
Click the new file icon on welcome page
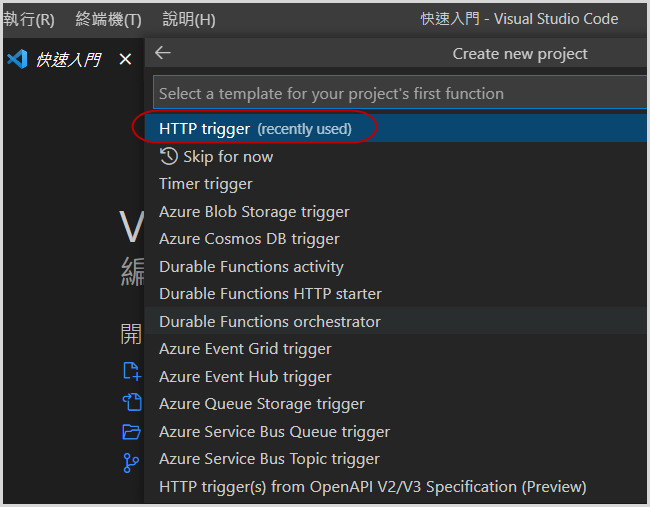coord(131,371)
